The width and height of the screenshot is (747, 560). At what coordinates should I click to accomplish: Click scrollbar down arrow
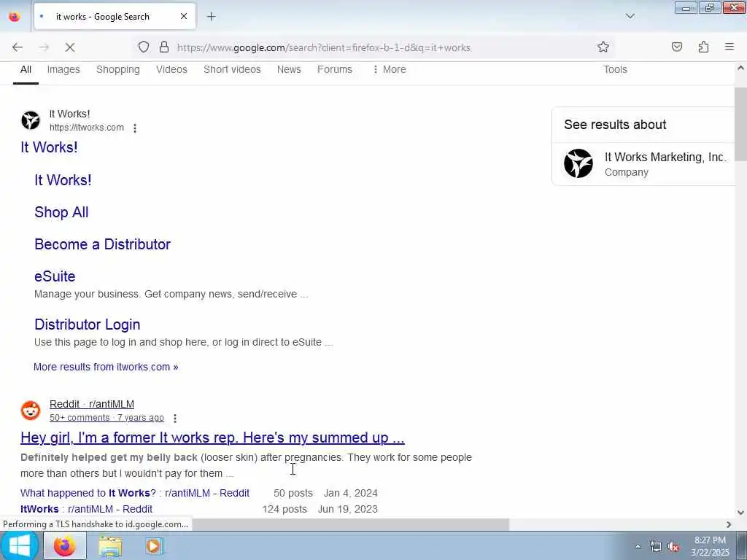point(740,513)
